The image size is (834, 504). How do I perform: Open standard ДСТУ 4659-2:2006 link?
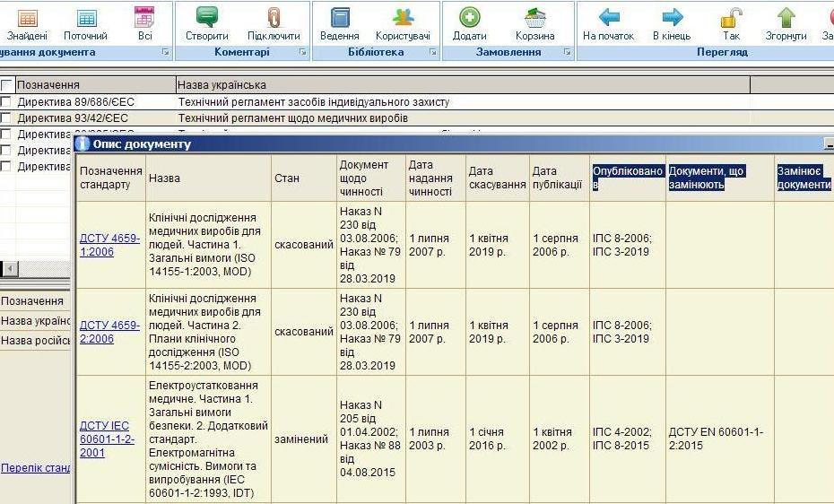(x=109, y=332)
